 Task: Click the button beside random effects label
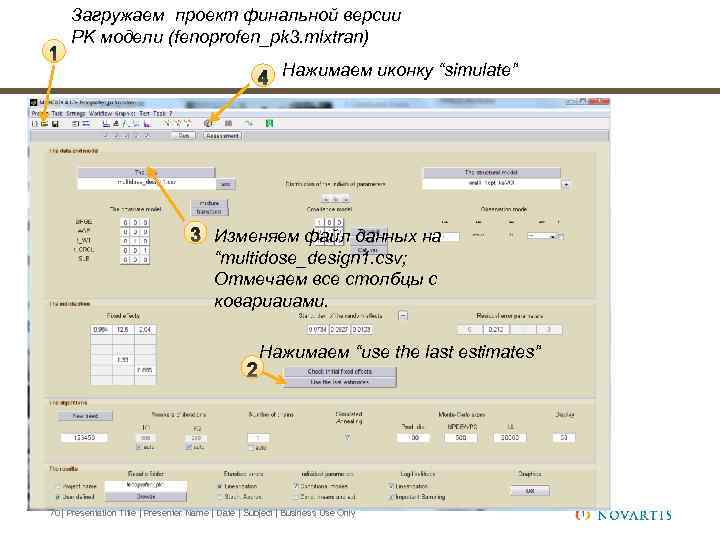coord(403,316)
